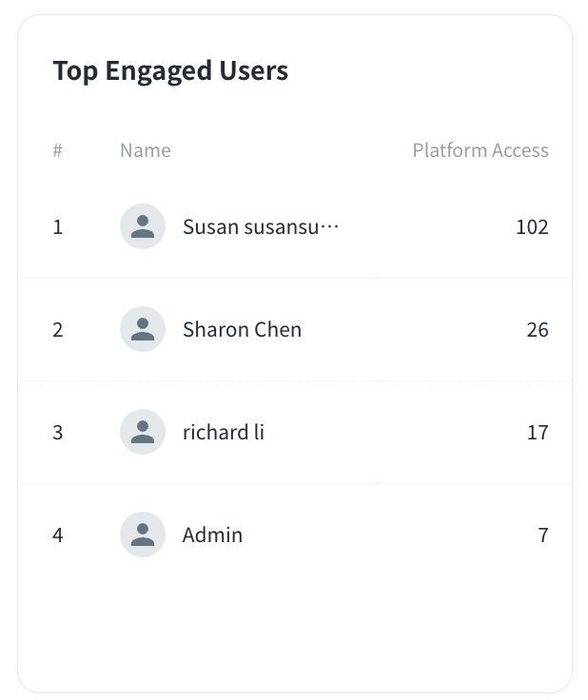This screenshot has height=700, width=588.
Task: Click Susan's access count of 102
Action: pyautogui.click(x=532, y=226)
